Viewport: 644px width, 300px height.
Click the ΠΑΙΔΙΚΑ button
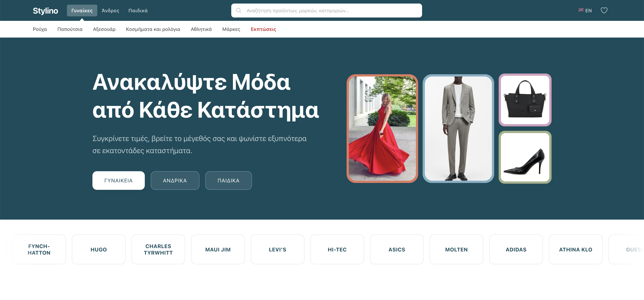tap(228, 180)
